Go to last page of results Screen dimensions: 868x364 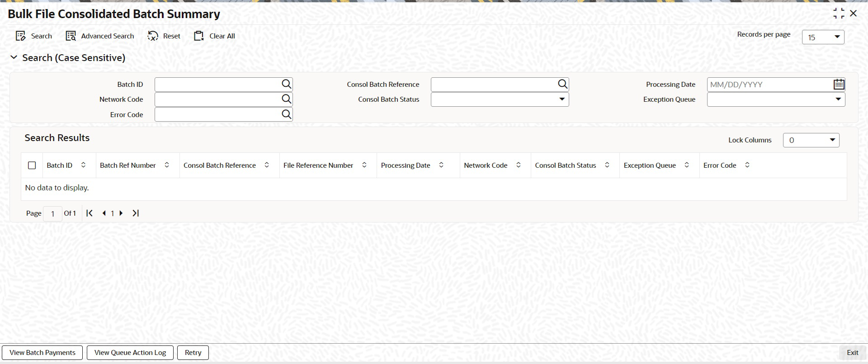click(136, 213)
